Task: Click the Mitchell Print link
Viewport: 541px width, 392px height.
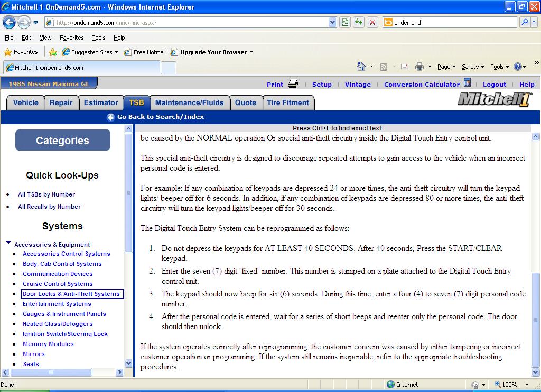Action: point(275,85)
